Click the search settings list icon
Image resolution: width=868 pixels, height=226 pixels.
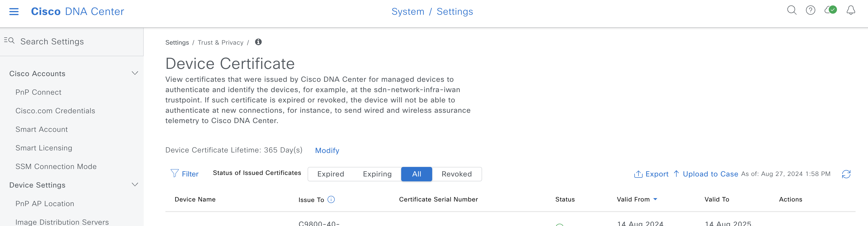pos(9,41)
